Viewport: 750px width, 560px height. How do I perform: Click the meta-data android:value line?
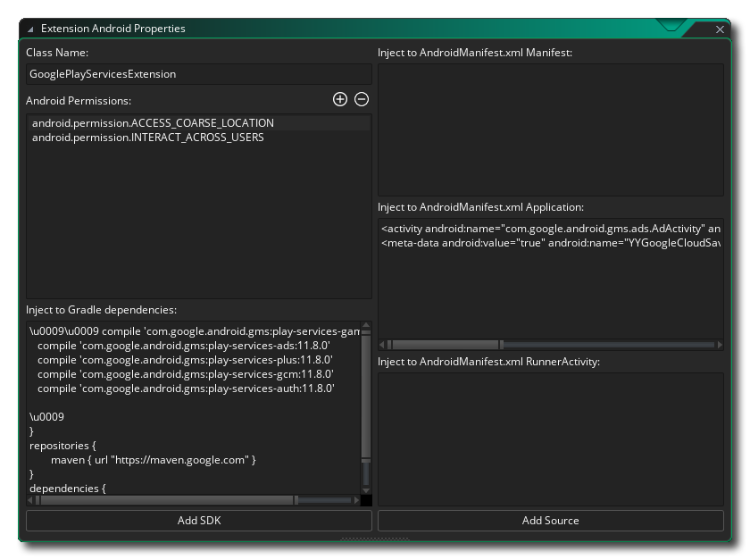pyautogui.click(x=551, y=243)
